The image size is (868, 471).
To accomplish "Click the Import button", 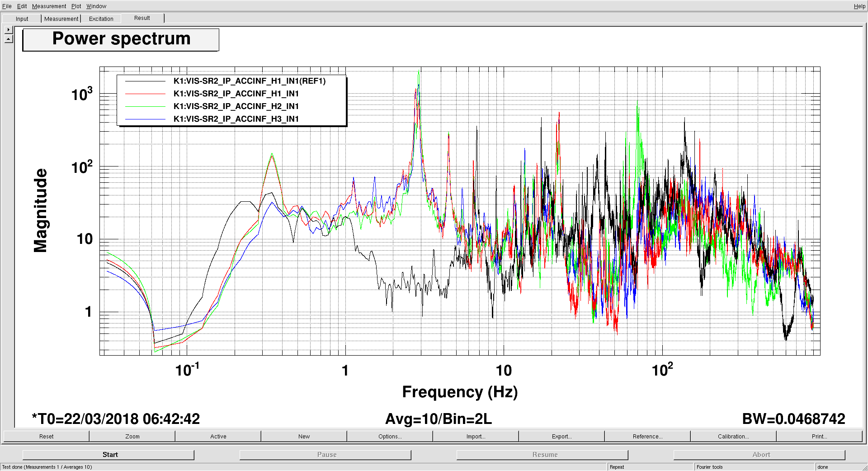I will 476,436.
